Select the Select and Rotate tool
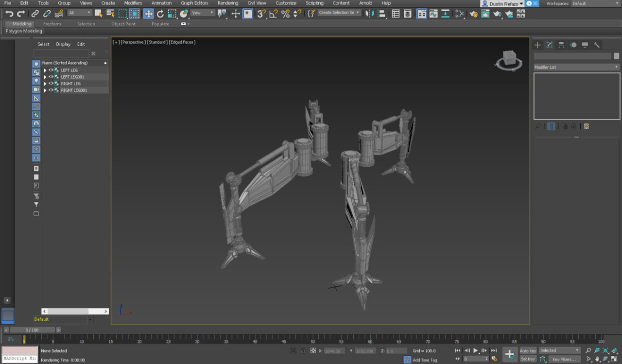This screenshot has height=364, width=622. [x=159, y=14]
